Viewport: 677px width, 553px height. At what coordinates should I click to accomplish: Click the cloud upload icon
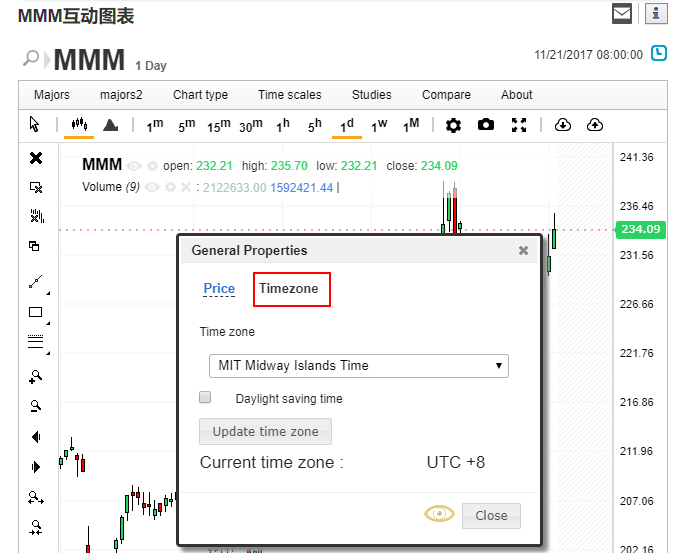pyautogui.click(x=595, y=125)
